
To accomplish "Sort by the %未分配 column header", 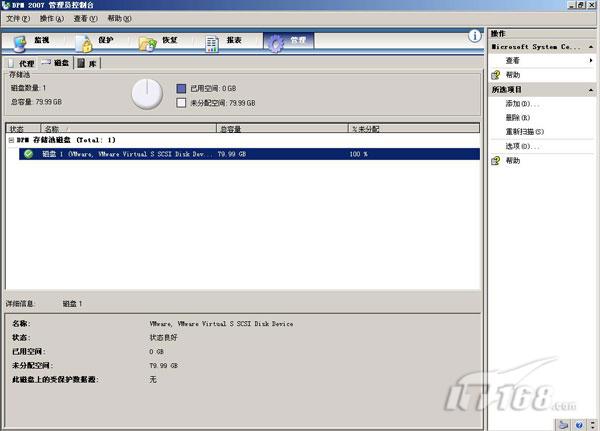I will point(414,129).
